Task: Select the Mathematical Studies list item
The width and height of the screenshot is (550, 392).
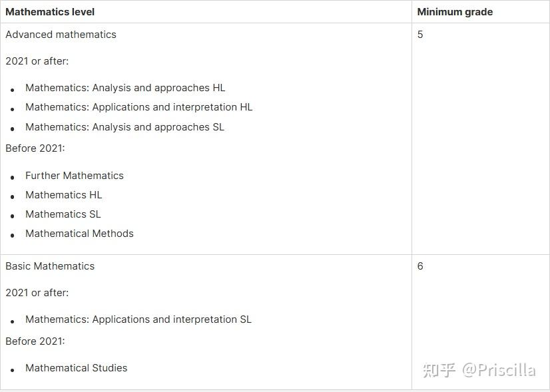Action: pyautogui.click(x=76, y=368)
